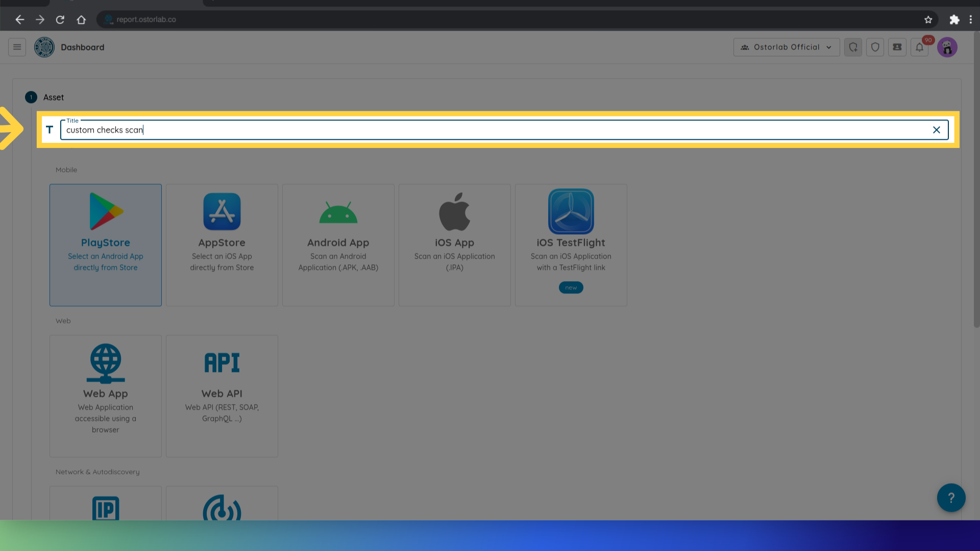Clear the Title field with X
Image resolution: width=980 pixels, height=551 pixels.
(x=936, y=130)
